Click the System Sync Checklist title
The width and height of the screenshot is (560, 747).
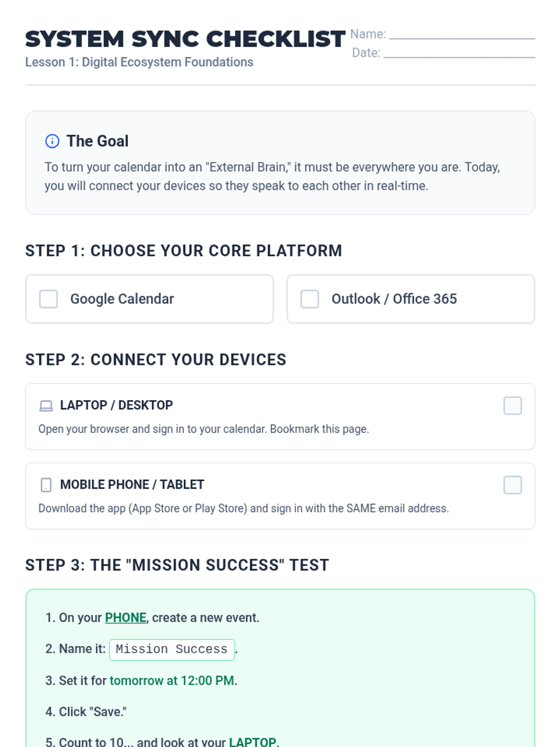click(x=185, y=39)
